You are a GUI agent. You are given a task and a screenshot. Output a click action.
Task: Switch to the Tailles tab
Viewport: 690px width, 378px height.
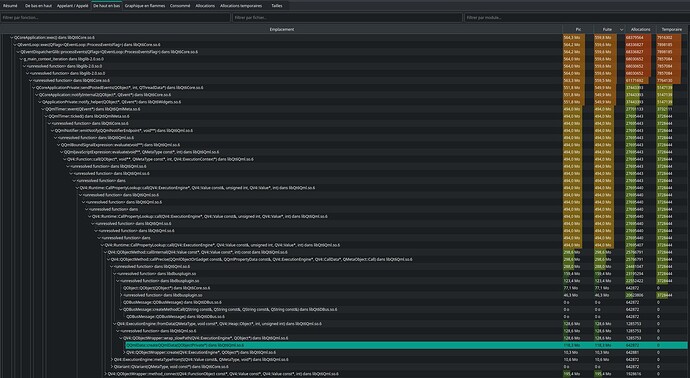coord(277,6)
